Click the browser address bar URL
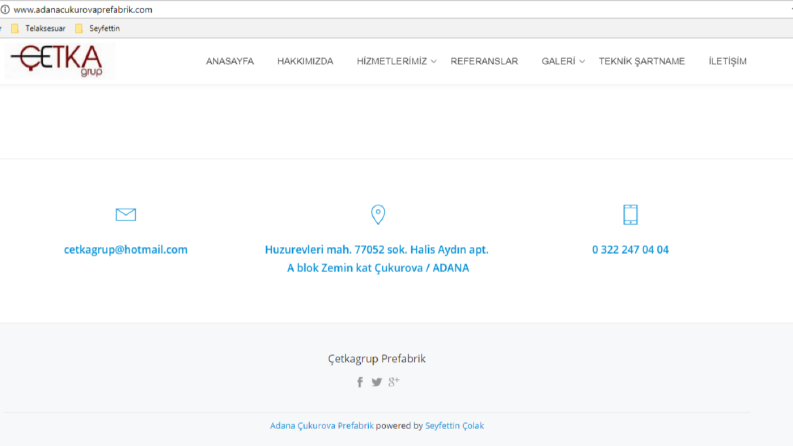The image size is (793, 446). click(83, 10)
